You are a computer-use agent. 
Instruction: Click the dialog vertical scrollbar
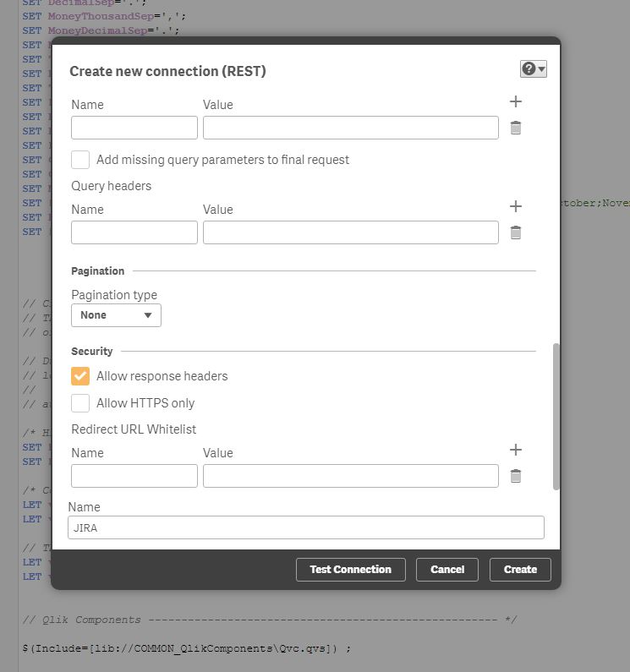(x=556, y=414)
